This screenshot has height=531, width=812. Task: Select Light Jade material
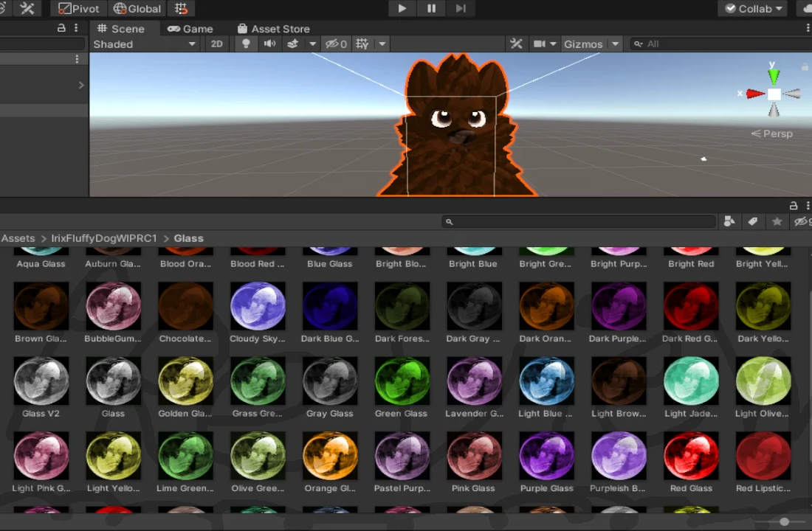pyautogui.click(x=691, y=381)
